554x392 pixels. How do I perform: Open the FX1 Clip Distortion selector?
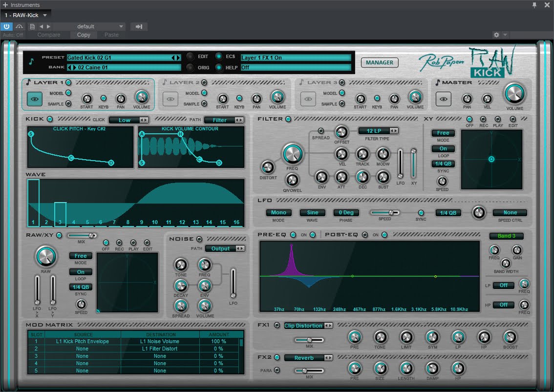coord(308,326)
